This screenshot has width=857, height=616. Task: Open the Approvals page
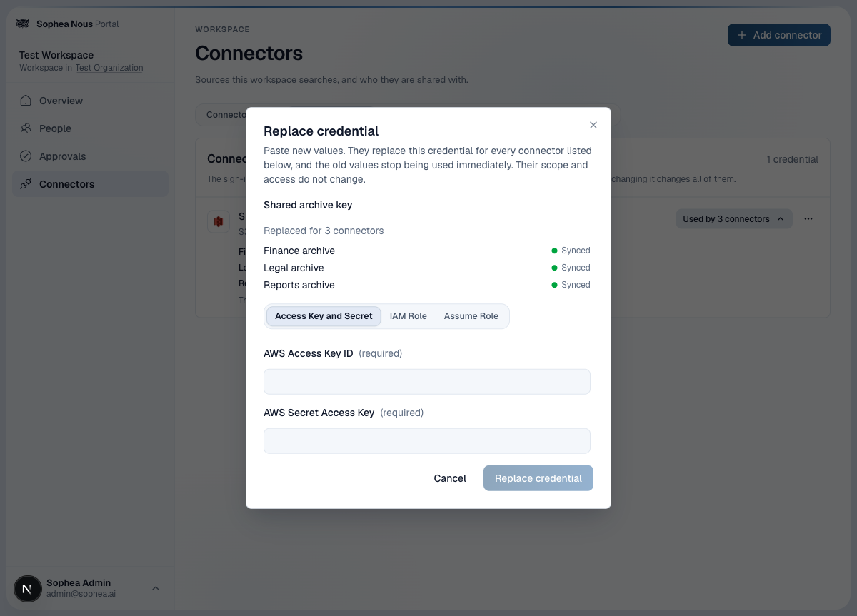pyautogui.click(x=91, y=156)
